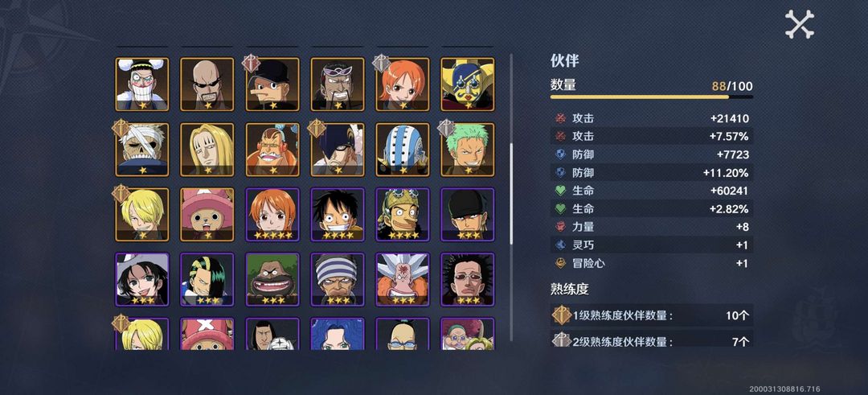Click the 力量 +8 fist icon
The width and height of the screenshot is (868, 395).
point(560,227)
